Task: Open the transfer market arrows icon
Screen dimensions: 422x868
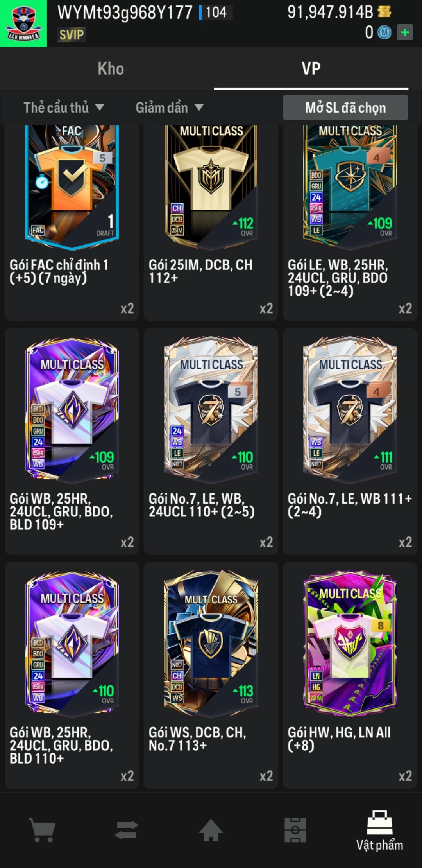Action: click(127, 830)
